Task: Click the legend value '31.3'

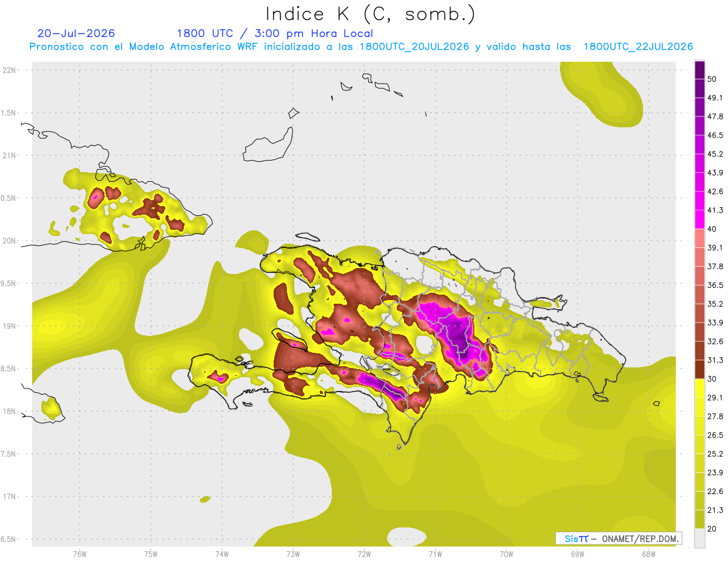Action: coord(715,360)
